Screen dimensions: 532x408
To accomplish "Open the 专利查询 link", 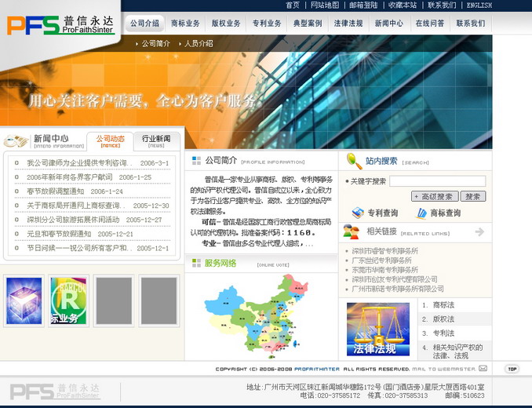I will [x=383, y=213].
